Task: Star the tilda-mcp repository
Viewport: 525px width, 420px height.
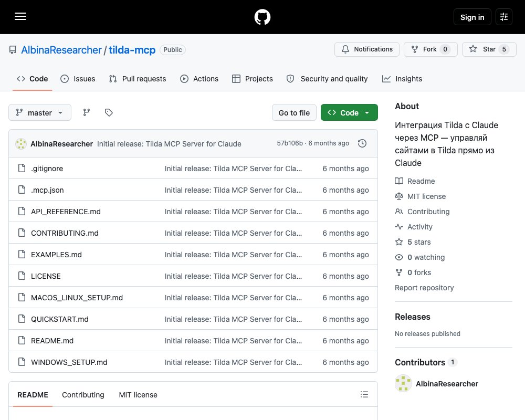Action: click(489, 49)
